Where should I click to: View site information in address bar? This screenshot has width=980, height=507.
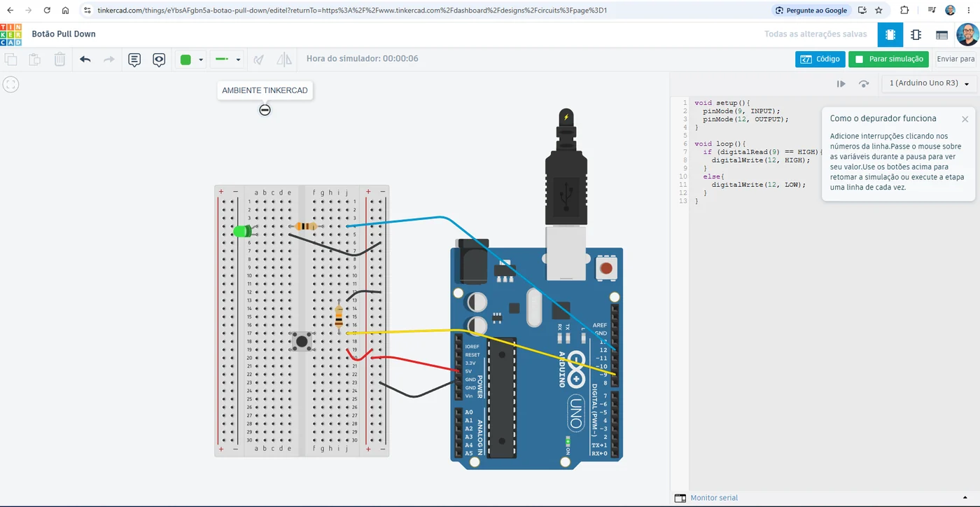coord(87,11)
